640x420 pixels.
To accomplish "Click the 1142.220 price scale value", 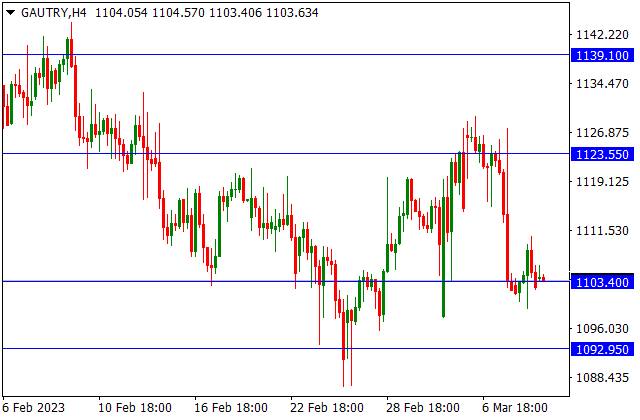I will (602, 35).
